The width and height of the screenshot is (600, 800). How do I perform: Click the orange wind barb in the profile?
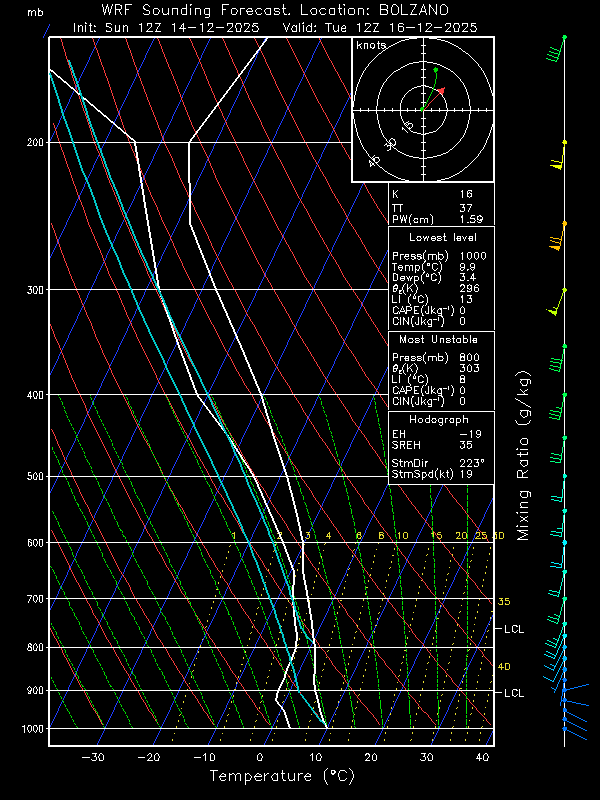point(558,236)
